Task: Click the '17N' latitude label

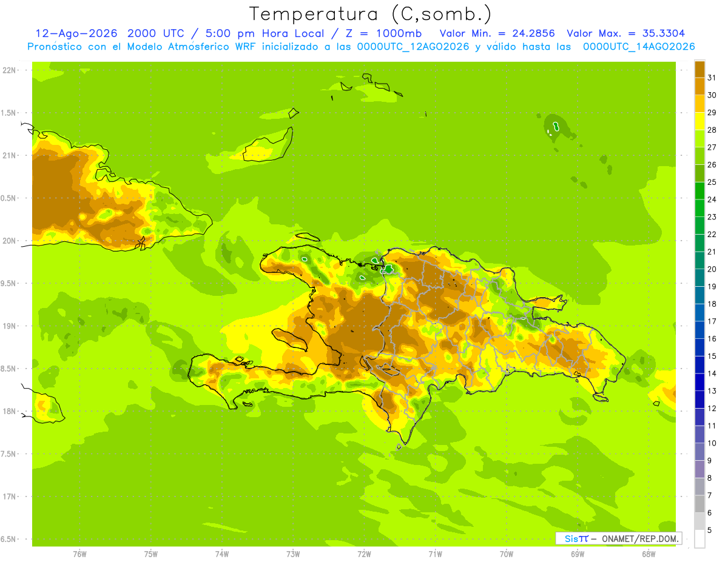Action: click(x=10, y=497)
